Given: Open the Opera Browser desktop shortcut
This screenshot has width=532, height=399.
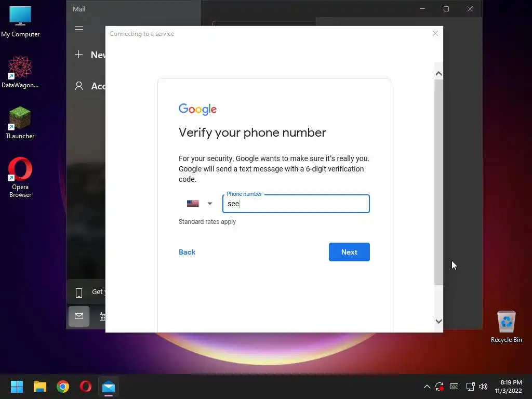Looking at the screenshot, I should point(20,177).
